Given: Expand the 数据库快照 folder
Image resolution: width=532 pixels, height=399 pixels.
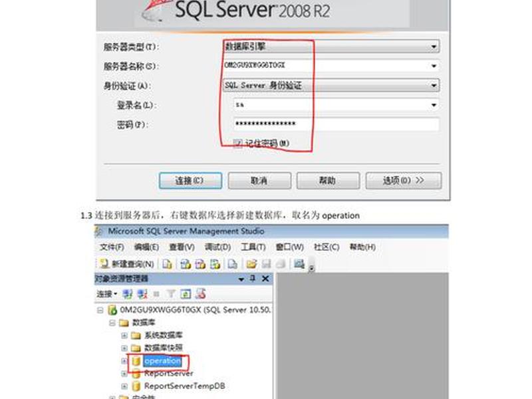Looking at the screenshot, I should (124, 348).
